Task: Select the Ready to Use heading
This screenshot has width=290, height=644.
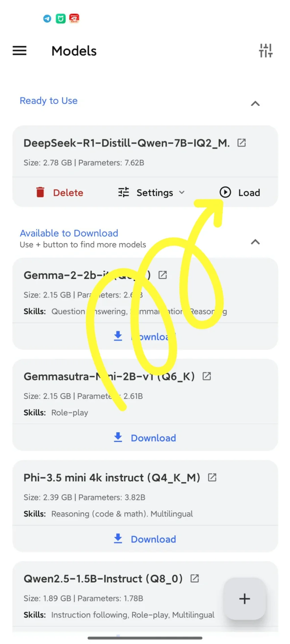Action: pos(49,101)
